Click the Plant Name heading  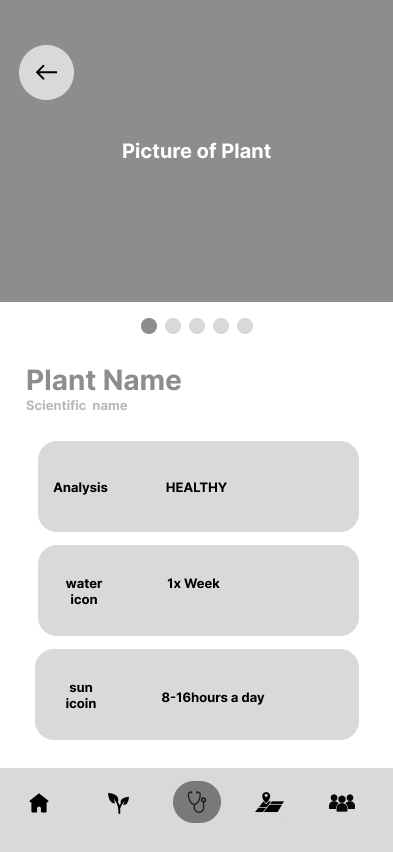[x=104, y=380]
